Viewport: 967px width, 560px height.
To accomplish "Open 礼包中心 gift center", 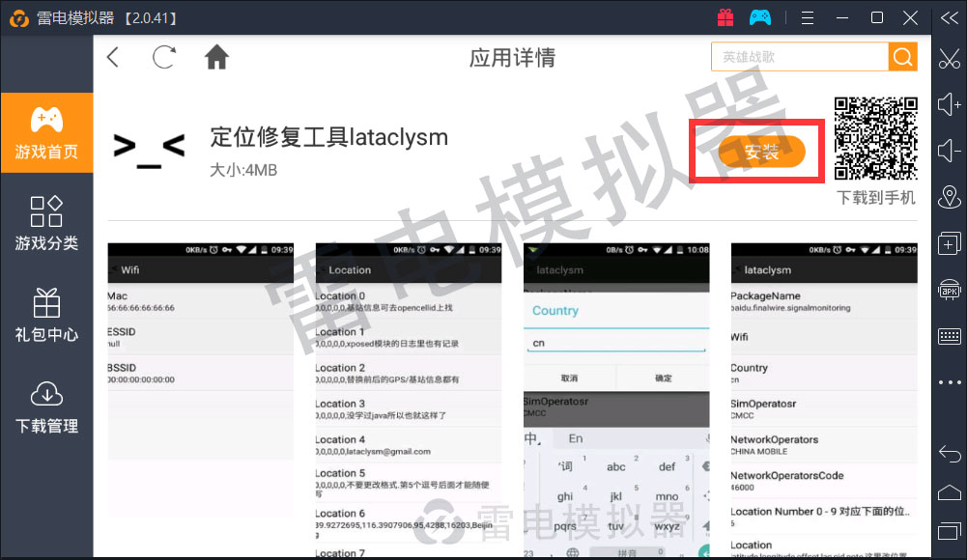I will (46, 316).
